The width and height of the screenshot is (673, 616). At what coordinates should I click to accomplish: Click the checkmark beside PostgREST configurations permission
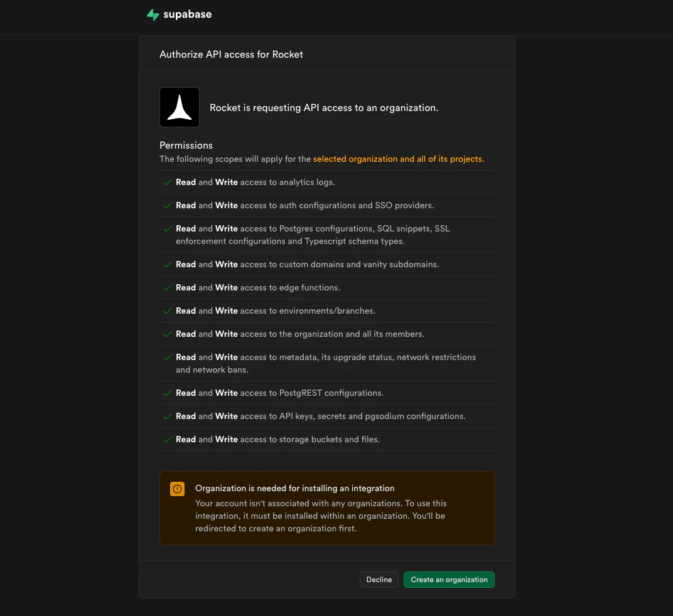pos(167,393)
